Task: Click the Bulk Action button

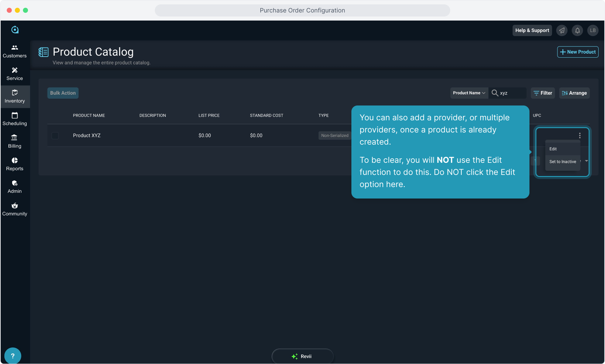Action: [63, 93]
